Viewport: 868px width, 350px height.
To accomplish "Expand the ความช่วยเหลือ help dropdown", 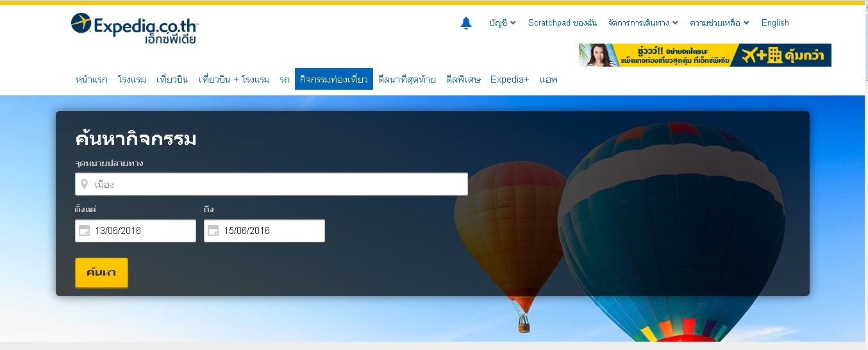I will tap(719, 23).
